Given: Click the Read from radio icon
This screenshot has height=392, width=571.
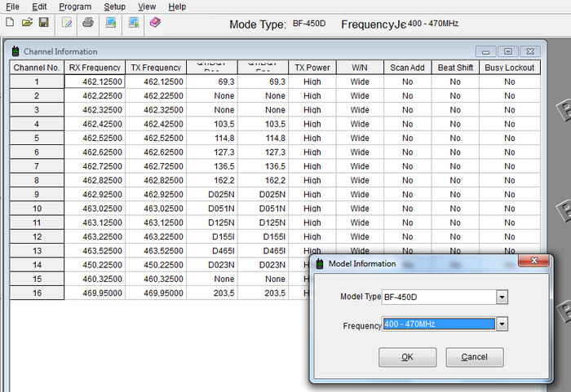Looking at the screenshot, I should tap(111, 22).
